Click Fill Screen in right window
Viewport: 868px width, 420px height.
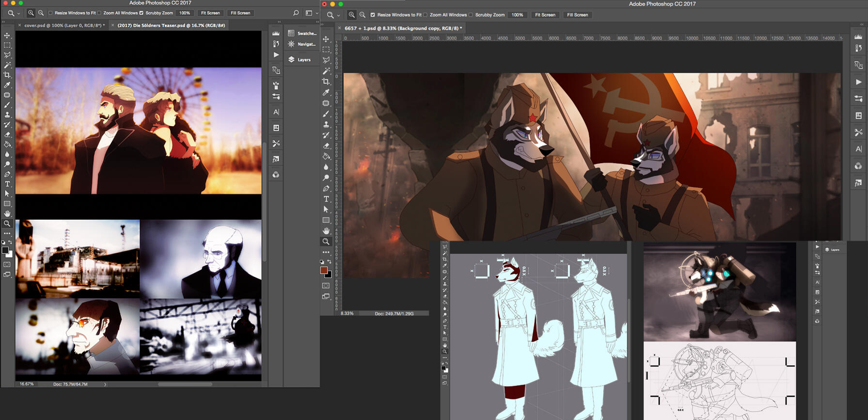coord(578,15)
